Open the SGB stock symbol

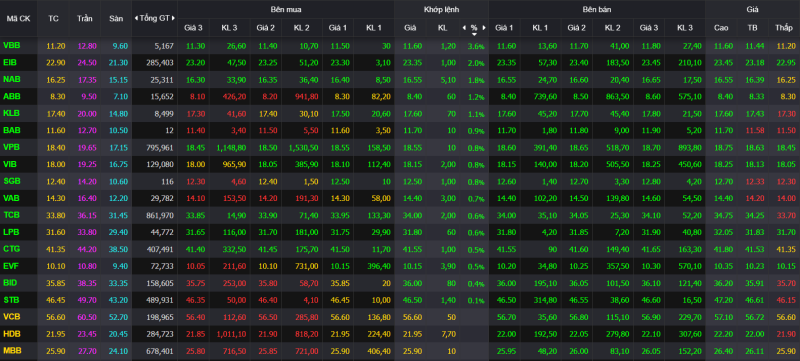[x=11, y=181]
